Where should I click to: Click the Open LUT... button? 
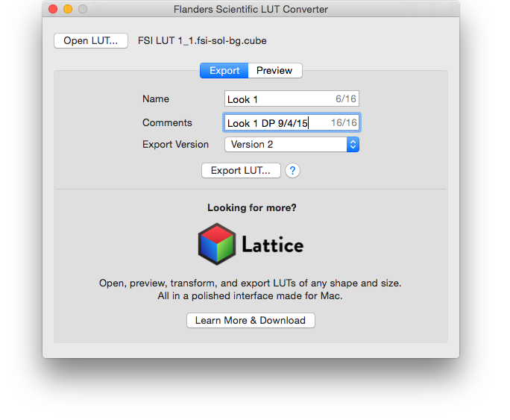(91, 41)
